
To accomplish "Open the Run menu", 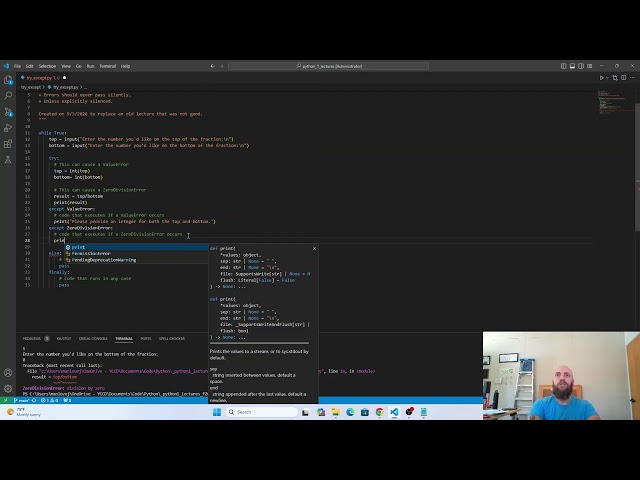I will tap(91, 66).
